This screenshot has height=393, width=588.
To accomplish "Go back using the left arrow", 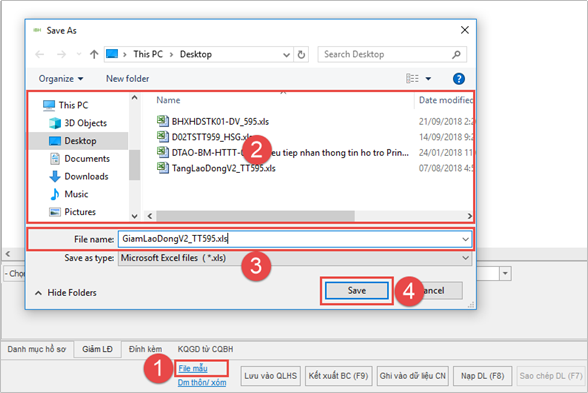I will [39, 55].
